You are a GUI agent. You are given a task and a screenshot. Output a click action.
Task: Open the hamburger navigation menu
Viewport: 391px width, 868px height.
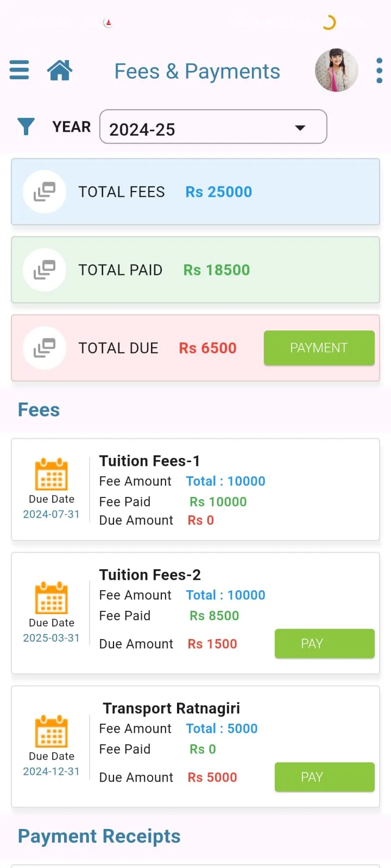click(19, 70)
